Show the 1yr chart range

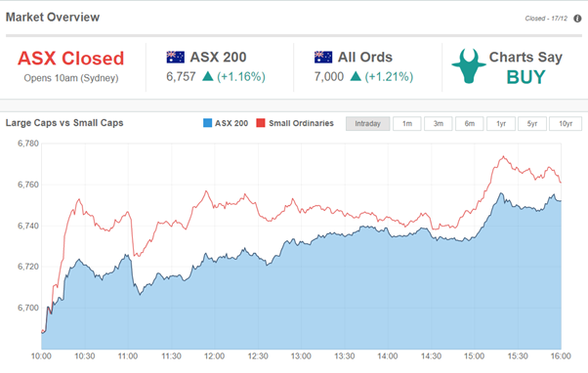[x=501, y=124]
